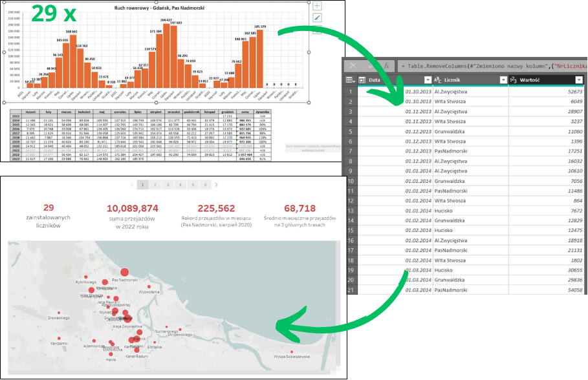Switch to dashboard page 1
Viewport: 588px width, 380px height.
(x=142, y=185)
